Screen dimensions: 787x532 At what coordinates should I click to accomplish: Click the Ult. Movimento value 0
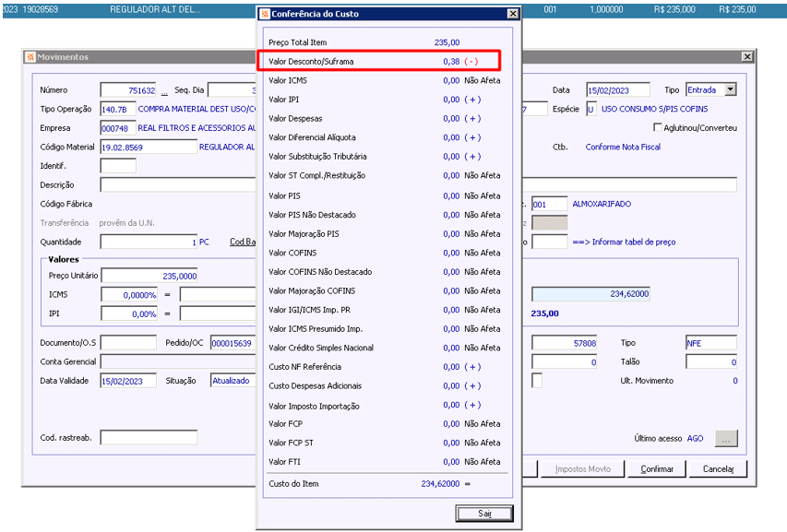point(734,381)
